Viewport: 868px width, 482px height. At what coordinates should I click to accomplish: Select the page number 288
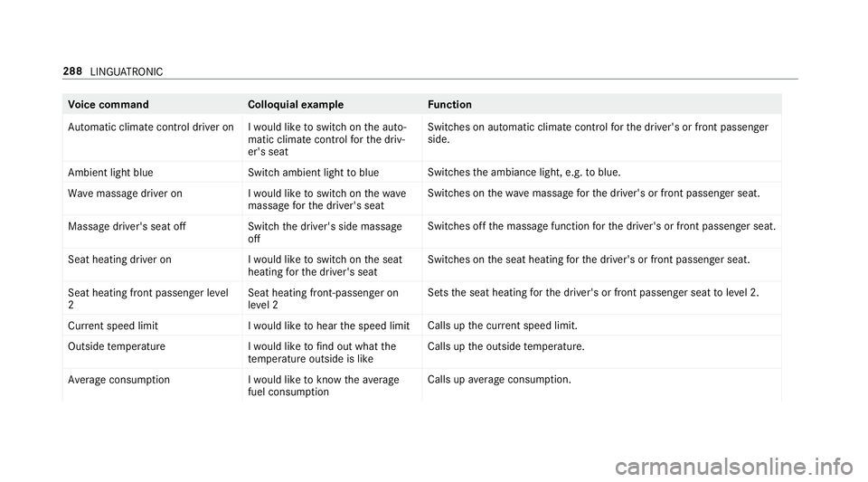[x=72, y=71]
